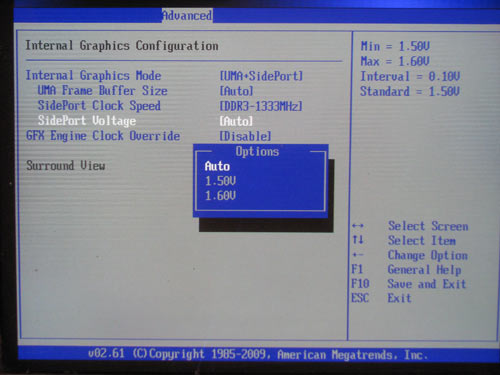Click the Max = 1.60V help line
The image size is (500, 375).
(x=395, y=61)
